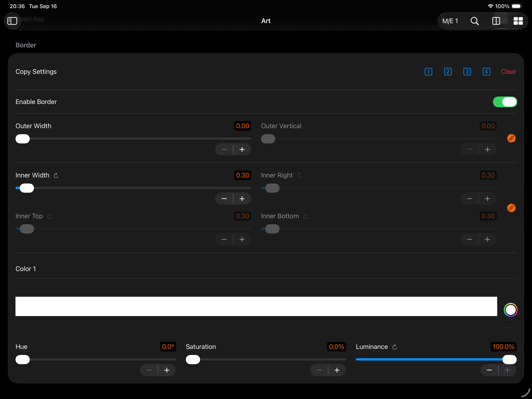The height and width of the screenshot is (399, 532).
Task: Click Clear in Copy Settings row
Action: [508, 72]
